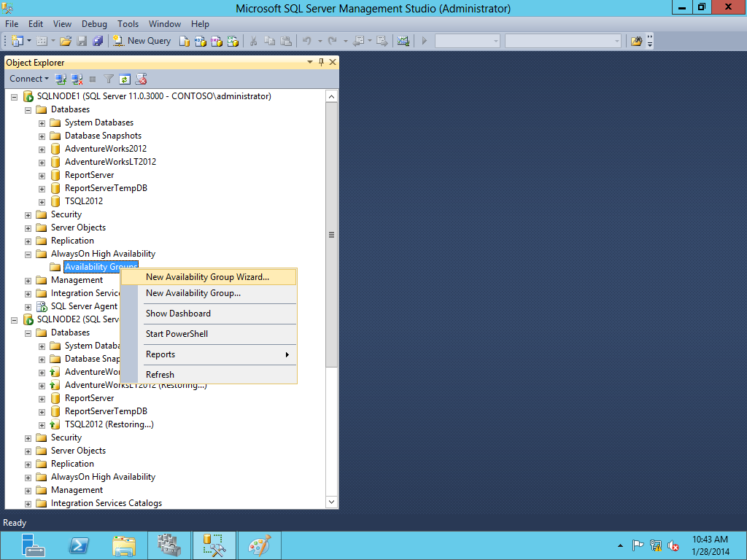Click the New Query toolbar button

142,41
